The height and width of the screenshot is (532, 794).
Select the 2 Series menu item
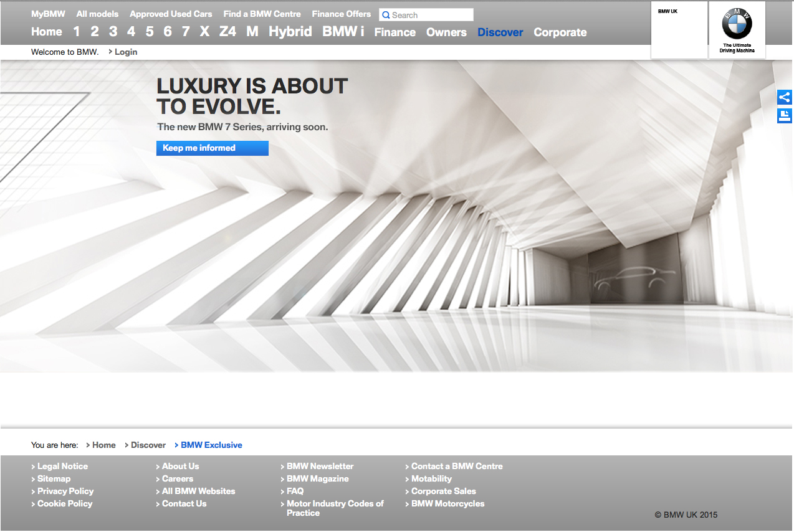tap(95, 32)
